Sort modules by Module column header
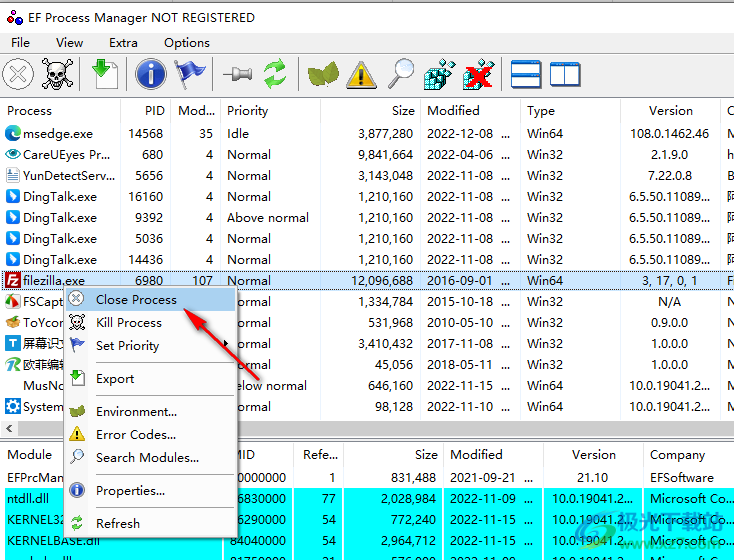This screenshot has height=560, width=734. (x=33, y=455)
